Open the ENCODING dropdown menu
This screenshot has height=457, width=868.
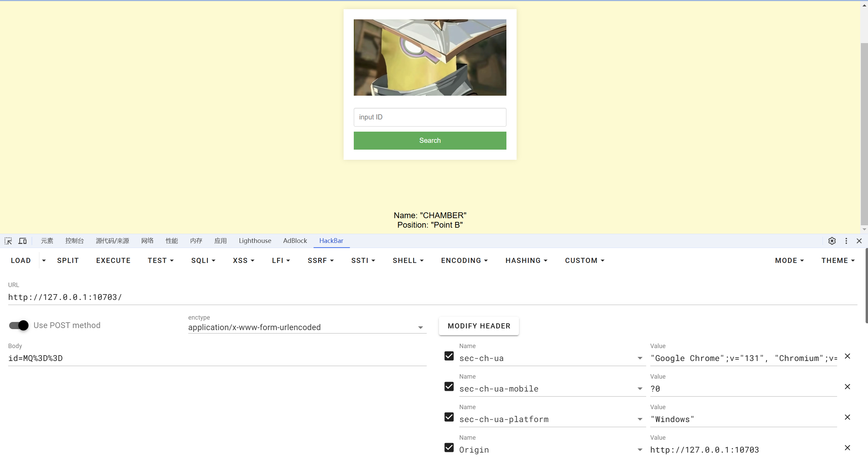click(464, 261)
